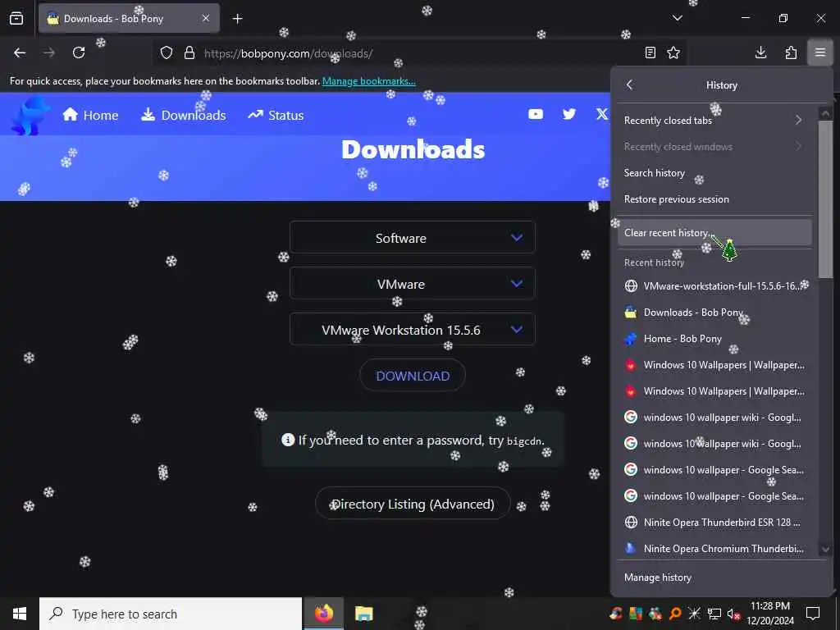Go back to previous page

coord(20,52)
